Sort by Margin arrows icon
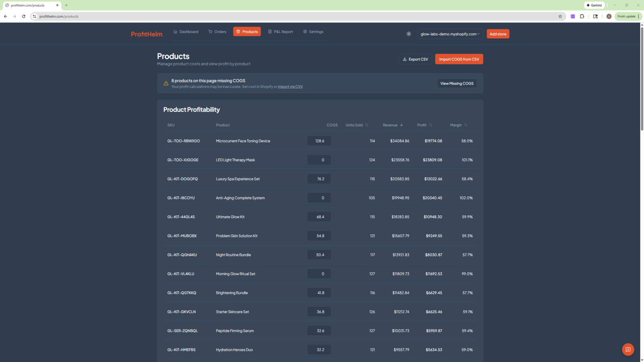 (466, 125)
